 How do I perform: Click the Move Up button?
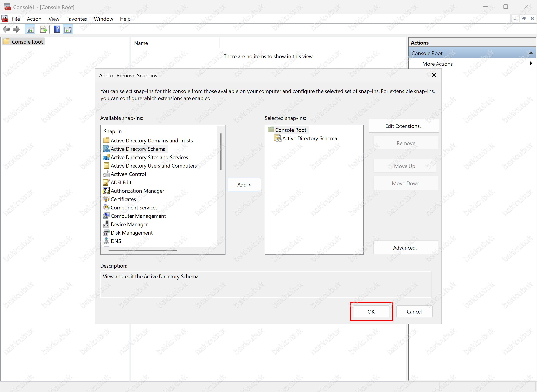click(x=405, y=166)
